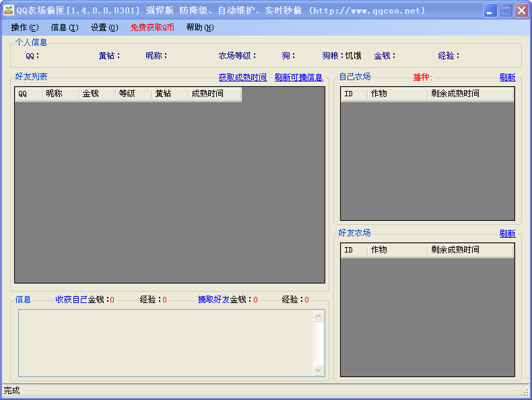Click 作物 column header in 好友农场
Viewport: 532px width, 400px height.
[x=397, y=251]
